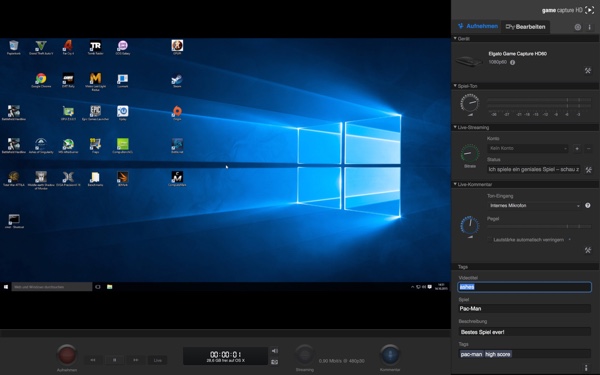This screenshot has height=375, width=600.
Task: Click the Grand Theft Auto V desktop icon
Action: [41, 47]
